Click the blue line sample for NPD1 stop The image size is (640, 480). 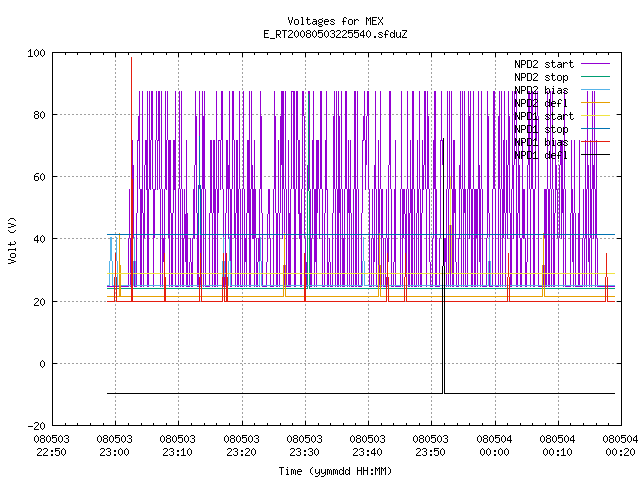coord(596,129)
